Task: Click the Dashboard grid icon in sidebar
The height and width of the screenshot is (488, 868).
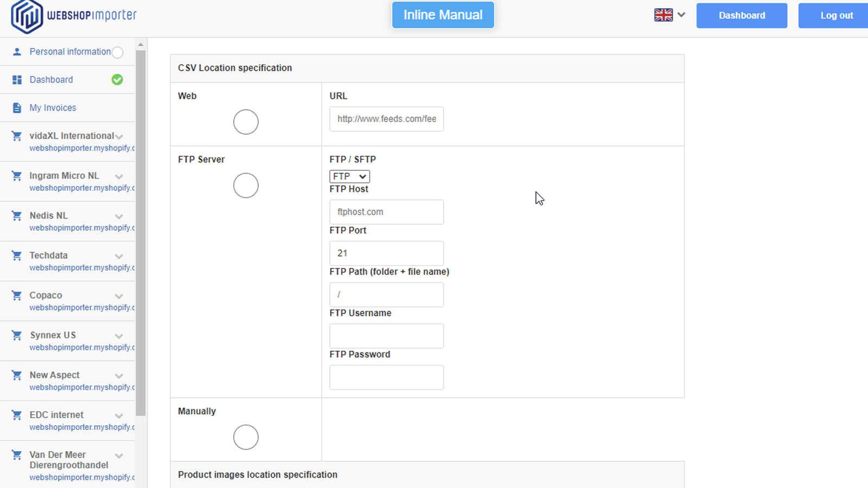Action: click(17, 80)
